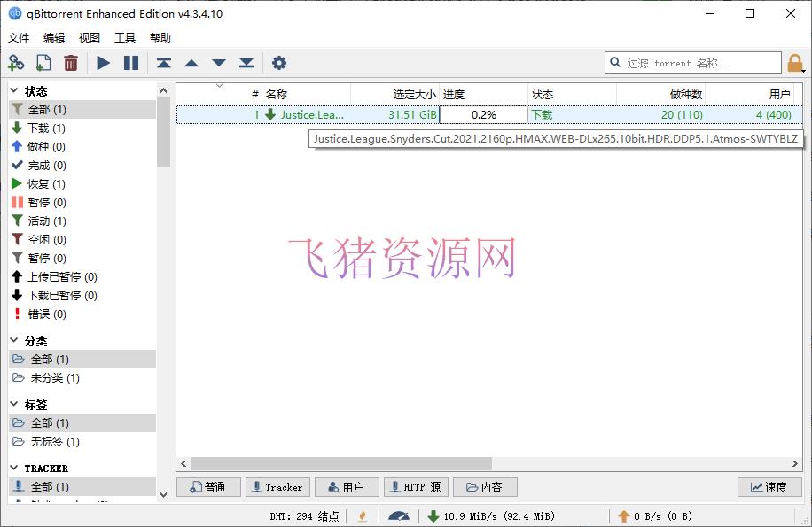Open the 内容 tab
This screenshot has height=527, width=812.
[x=485, y=487]
